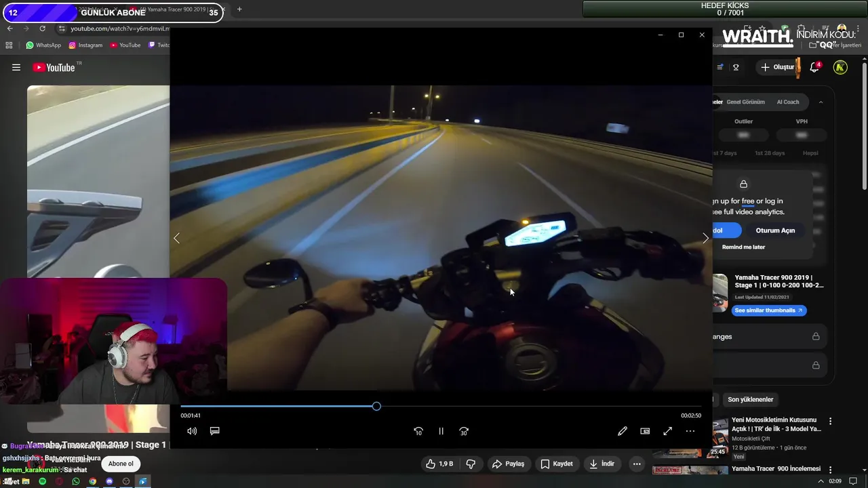Select the 1st 28 days range

770,153
